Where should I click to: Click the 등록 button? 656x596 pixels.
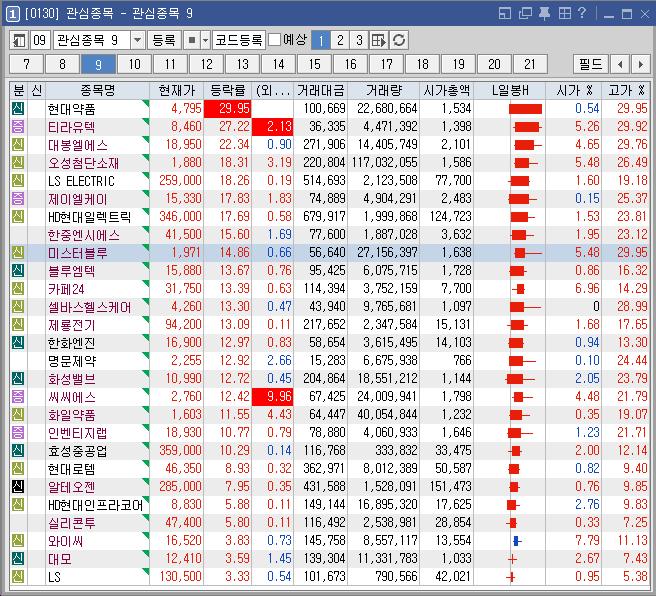tap(164, 40)
